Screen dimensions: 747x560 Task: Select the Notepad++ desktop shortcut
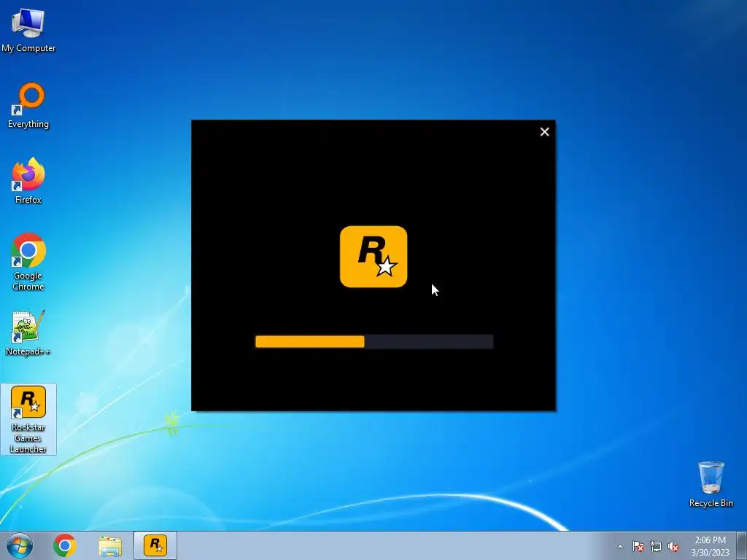pyautogui.click(x=28, y=332)
